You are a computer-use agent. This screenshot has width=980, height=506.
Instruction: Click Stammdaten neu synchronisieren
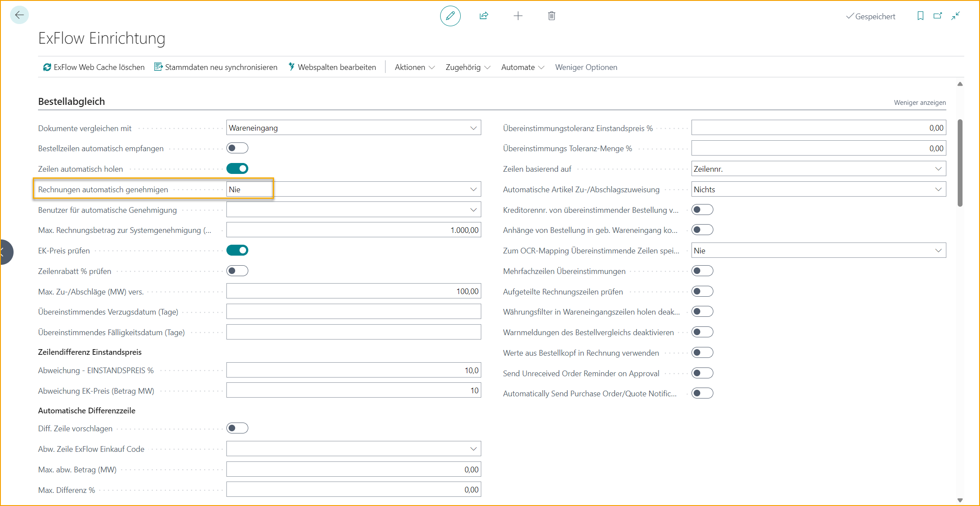(216, 67)
